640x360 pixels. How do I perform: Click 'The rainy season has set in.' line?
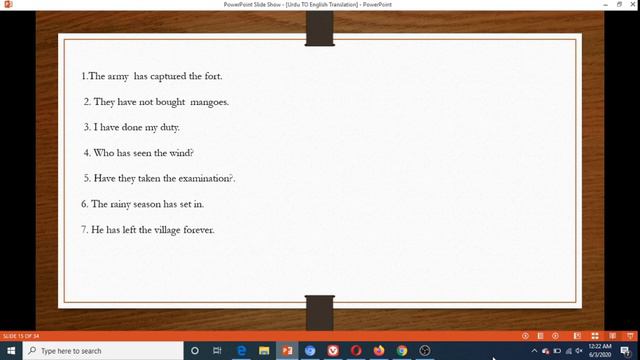[142, 204]
